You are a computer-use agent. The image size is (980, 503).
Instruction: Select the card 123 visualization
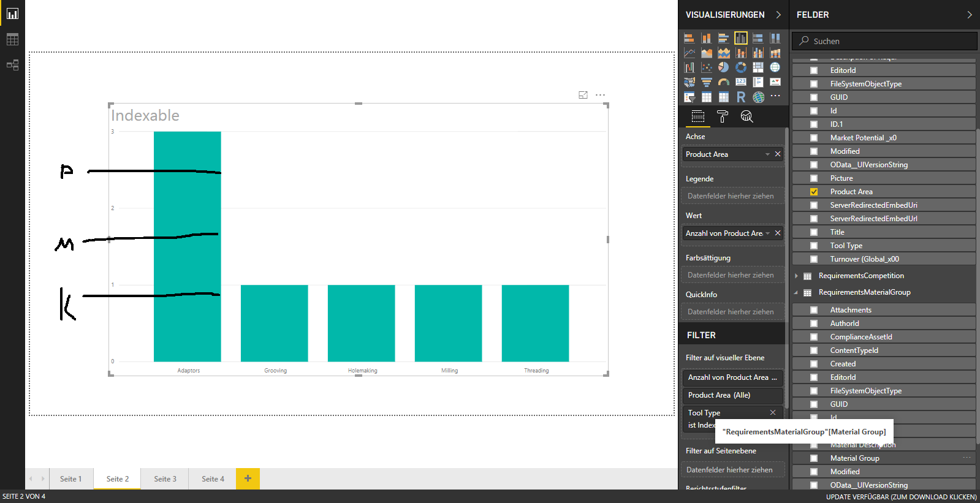point(741,82)
